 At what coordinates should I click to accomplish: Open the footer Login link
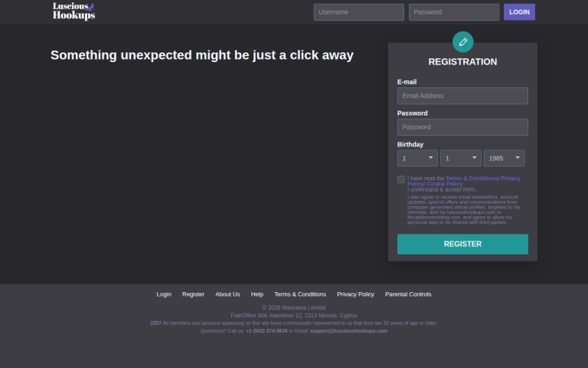[x=164, y=294]
